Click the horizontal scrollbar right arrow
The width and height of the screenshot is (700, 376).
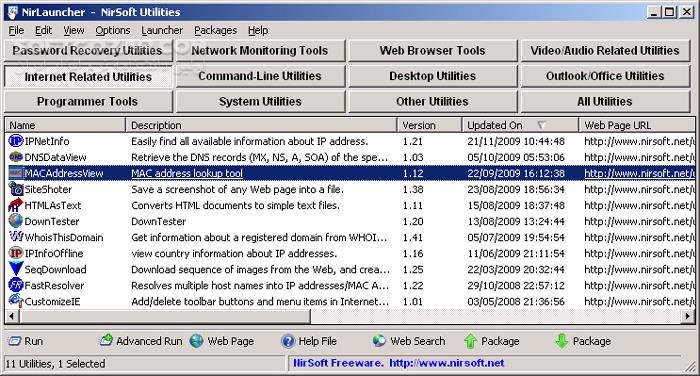[688, 316]
